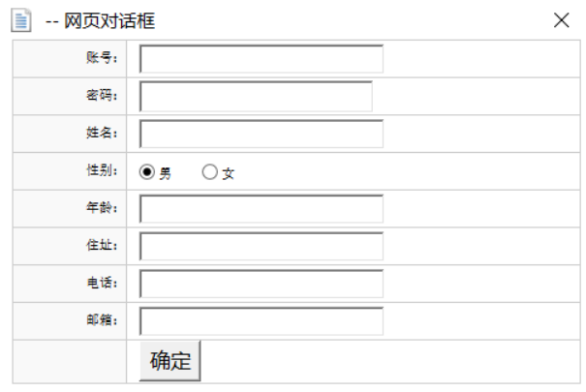Focus the 账号 input field
The height and width of the screenshot is (392, 586).
[262, 59]
